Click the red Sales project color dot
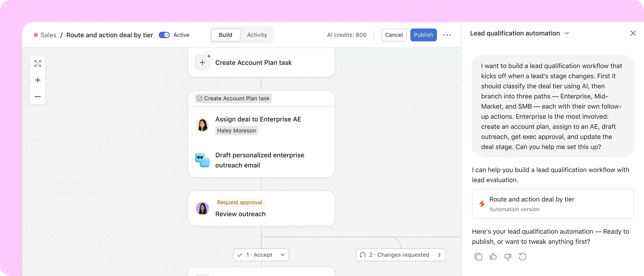The image size is (644, 276). (36, 35)
